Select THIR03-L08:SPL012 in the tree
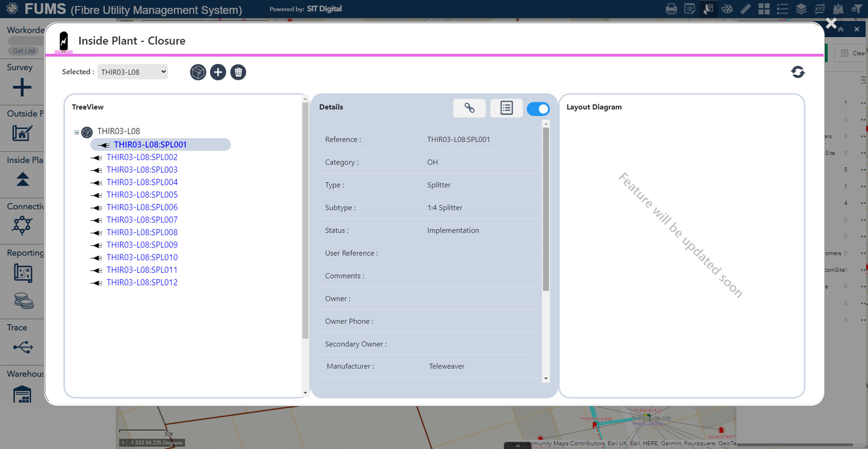 (142, 282)
